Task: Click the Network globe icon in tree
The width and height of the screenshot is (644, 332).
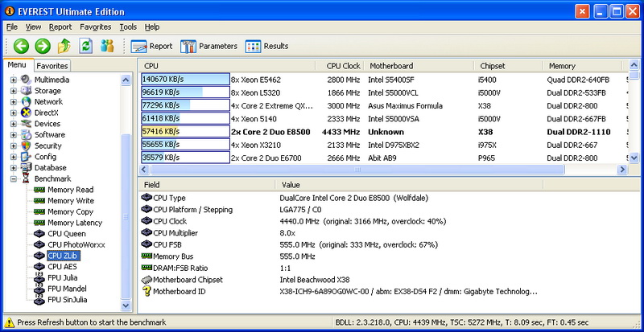Action: pyautogui.click(x=26, y=101)
